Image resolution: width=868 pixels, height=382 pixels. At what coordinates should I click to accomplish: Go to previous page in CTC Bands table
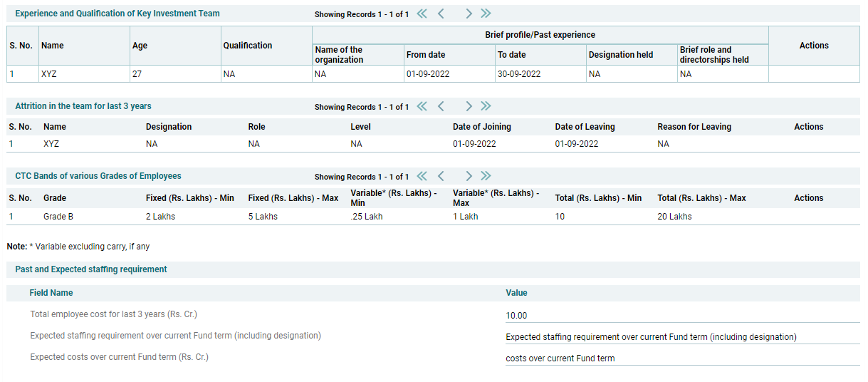pos(441,176)
